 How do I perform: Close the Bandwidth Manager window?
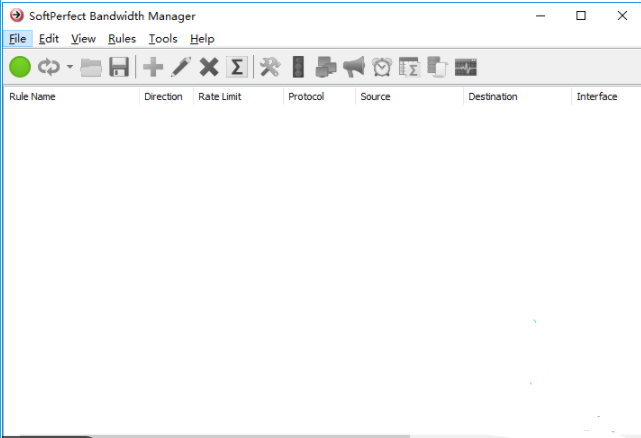(x=622, y=16)
